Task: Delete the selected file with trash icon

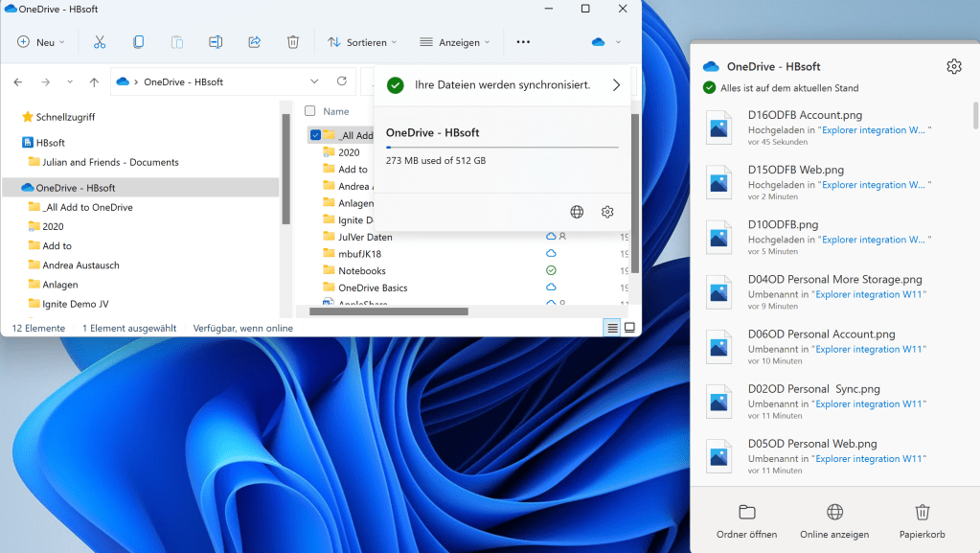Action: click(292, 42)
